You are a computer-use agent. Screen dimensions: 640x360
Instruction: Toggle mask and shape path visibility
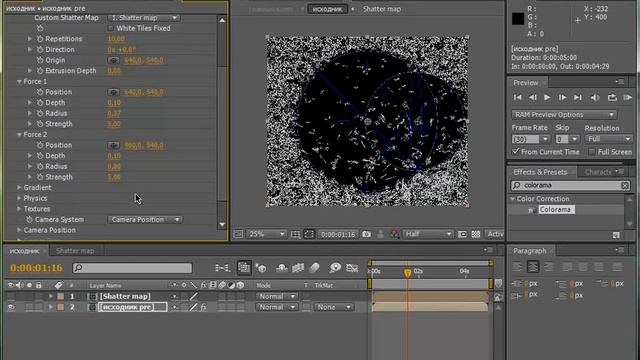coord(309,234)
